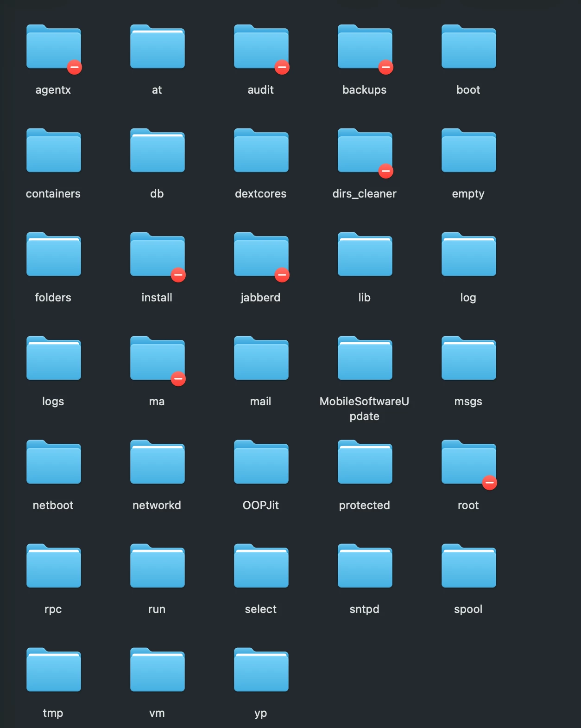Click the "root" name label
581x728 pixels.
coord(468,505)
